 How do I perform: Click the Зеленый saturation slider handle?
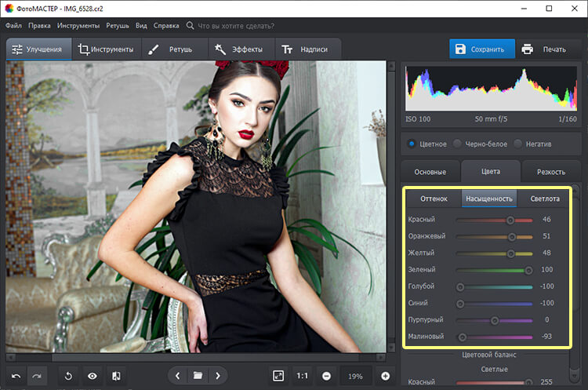(x=529, y=270)
